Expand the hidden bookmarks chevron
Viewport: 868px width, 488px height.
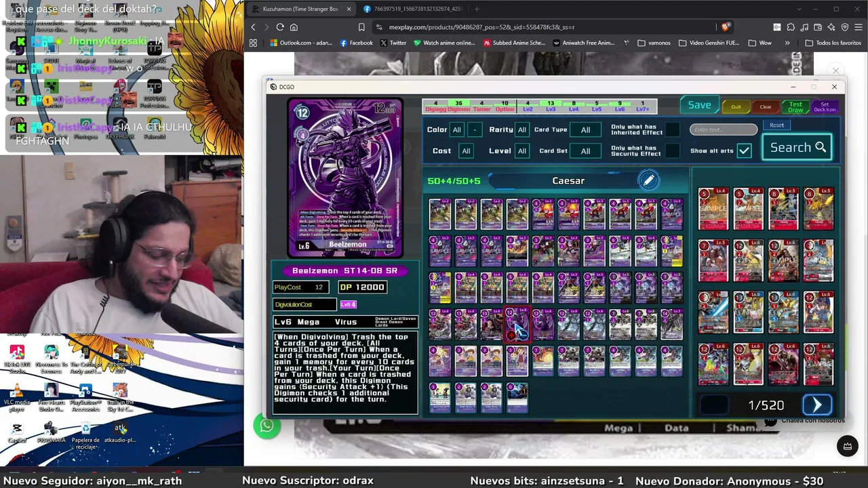787,43
